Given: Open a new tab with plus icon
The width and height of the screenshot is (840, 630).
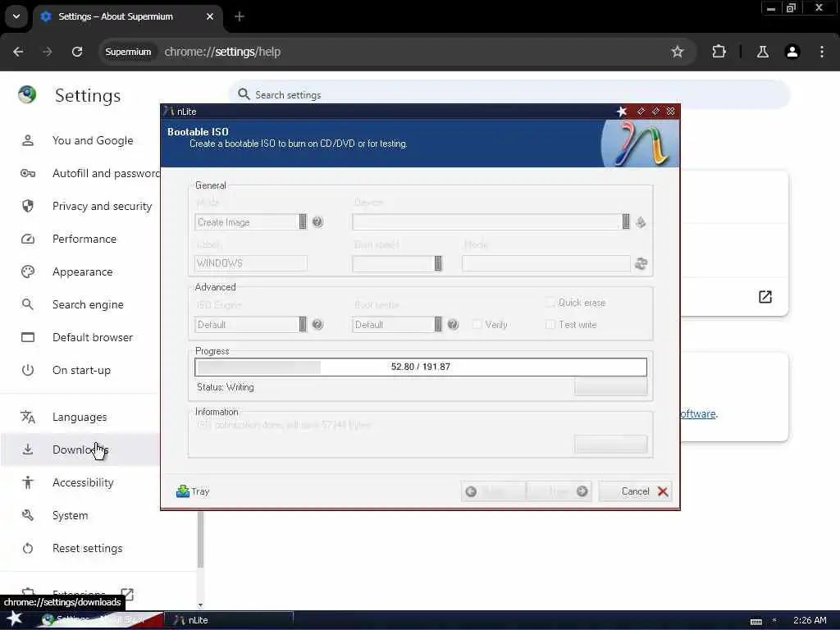Looking at the screenshot, I should pos(240,16).
